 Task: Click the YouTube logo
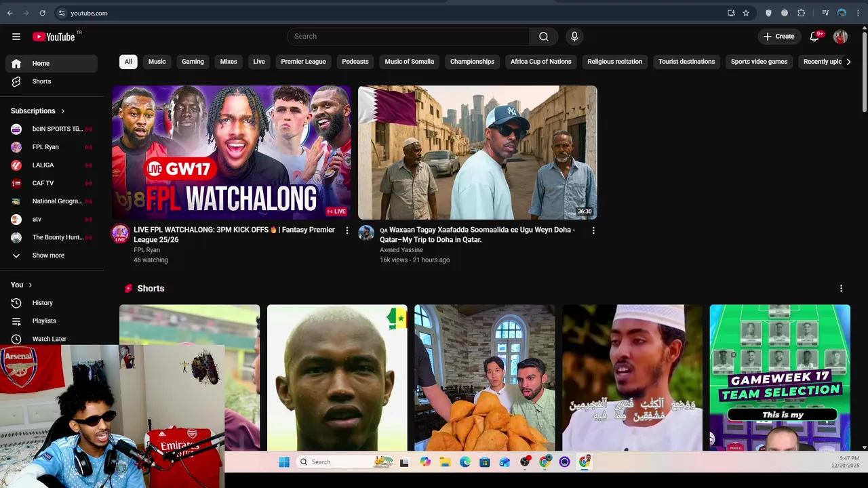[54, 37]
